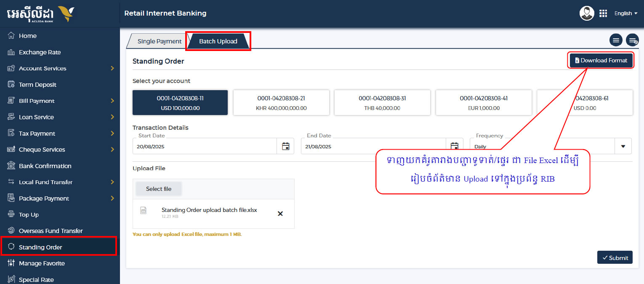
Task: Open the End Date calendar picker
Action: pyautogui.click(x=454, y=146)
